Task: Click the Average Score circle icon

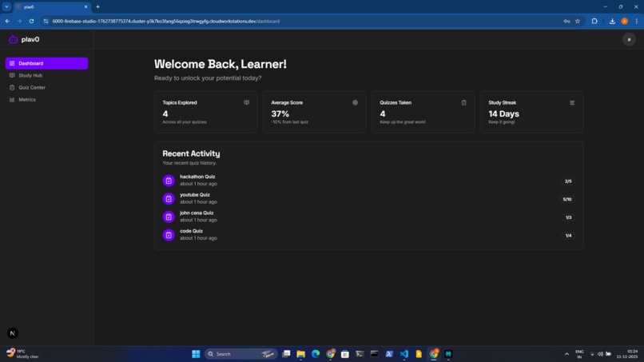Action: point(355,103)
